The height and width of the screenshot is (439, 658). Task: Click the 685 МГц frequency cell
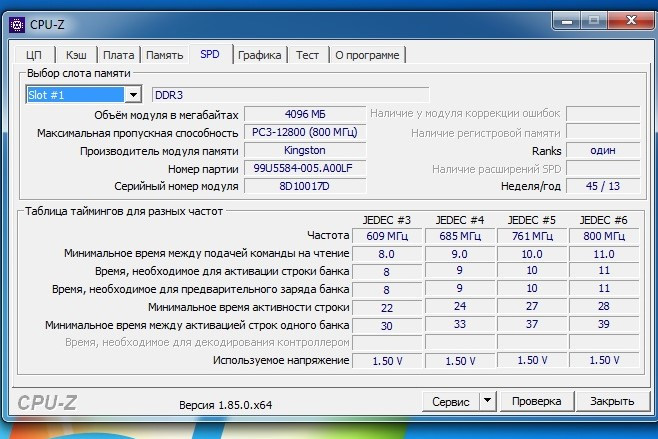(460, 236)
